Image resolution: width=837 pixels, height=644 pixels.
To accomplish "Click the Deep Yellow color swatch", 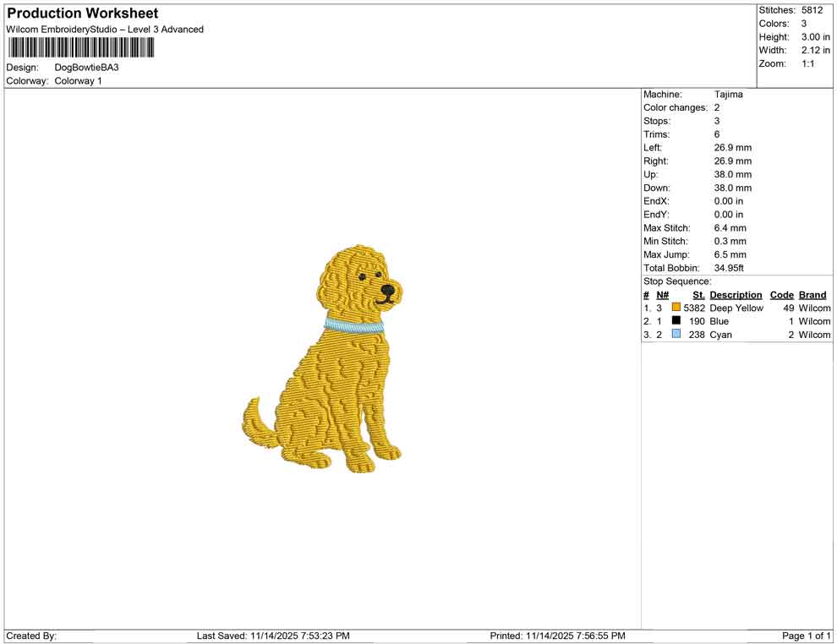I will point(676,308).
